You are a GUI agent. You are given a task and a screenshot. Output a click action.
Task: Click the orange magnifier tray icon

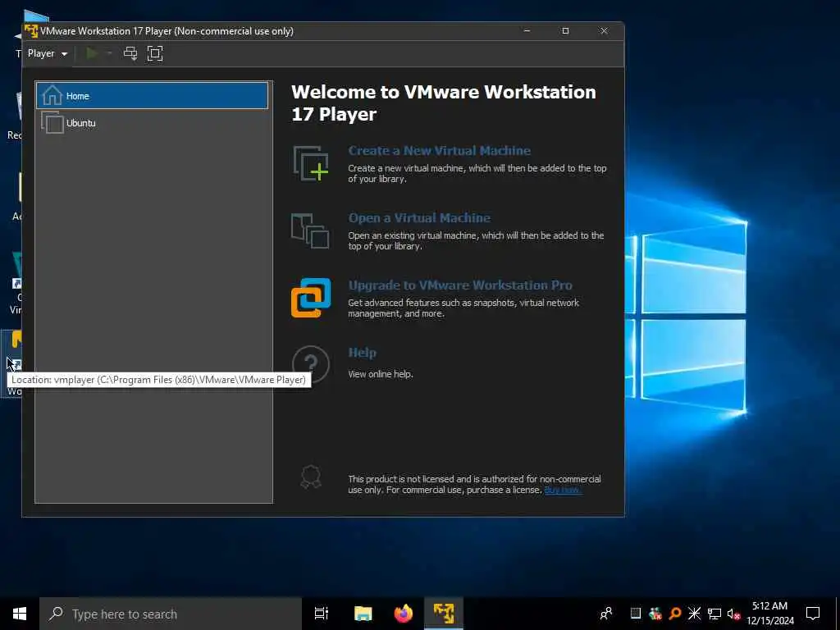click(675, 613)
